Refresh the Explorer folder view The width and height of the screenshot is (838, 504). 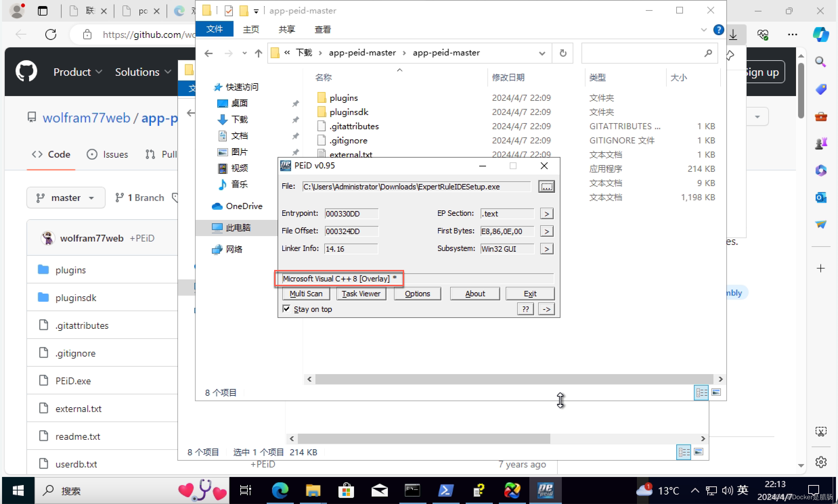563,53
